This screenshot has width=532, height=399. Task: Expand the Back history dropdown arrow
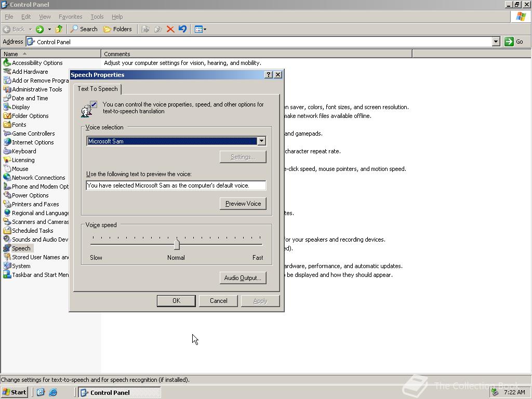[x=30, y=29]
